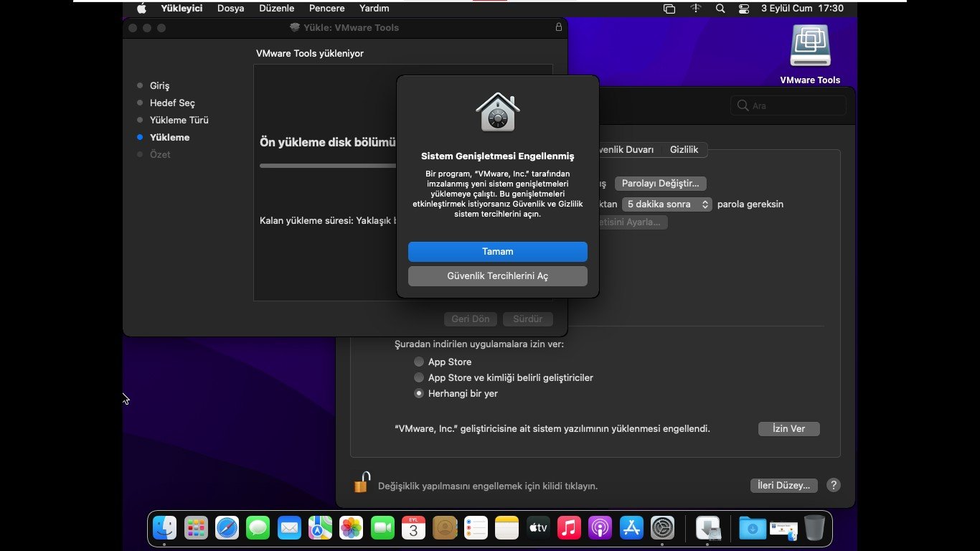Click Sürdür in the installer
The image size is (980, 551).
coord(527,319)
